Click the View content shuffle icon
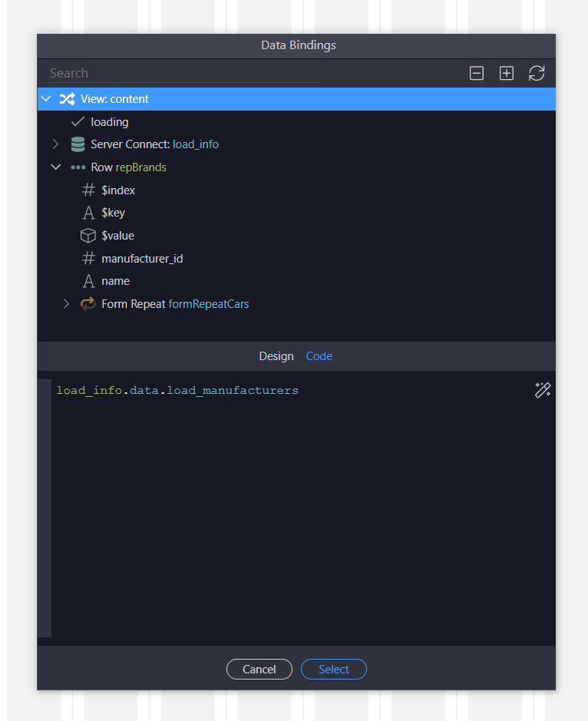Image resolution: width=588 pixels, height=721 pixels. tap(68, 99)
